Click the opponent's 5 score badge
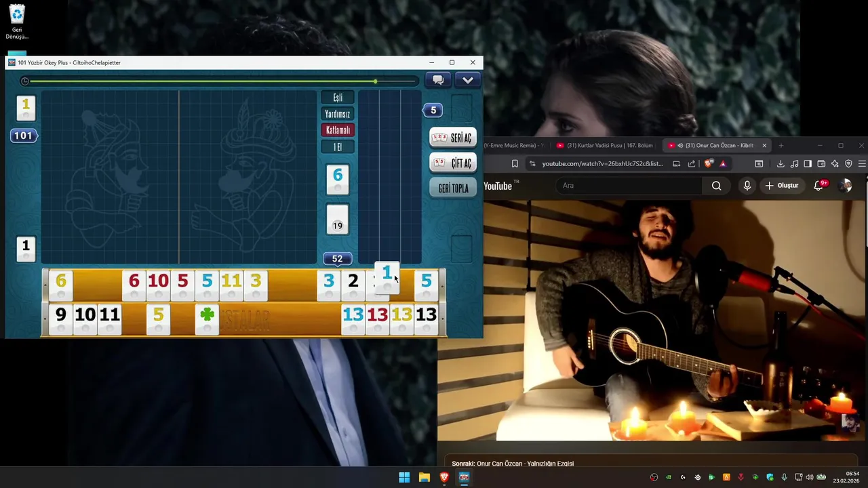 click(x=433, y=110)
